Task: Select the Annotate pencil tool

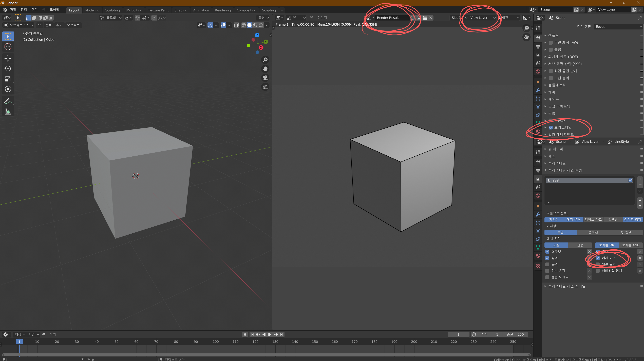Action: pos(8,101)
